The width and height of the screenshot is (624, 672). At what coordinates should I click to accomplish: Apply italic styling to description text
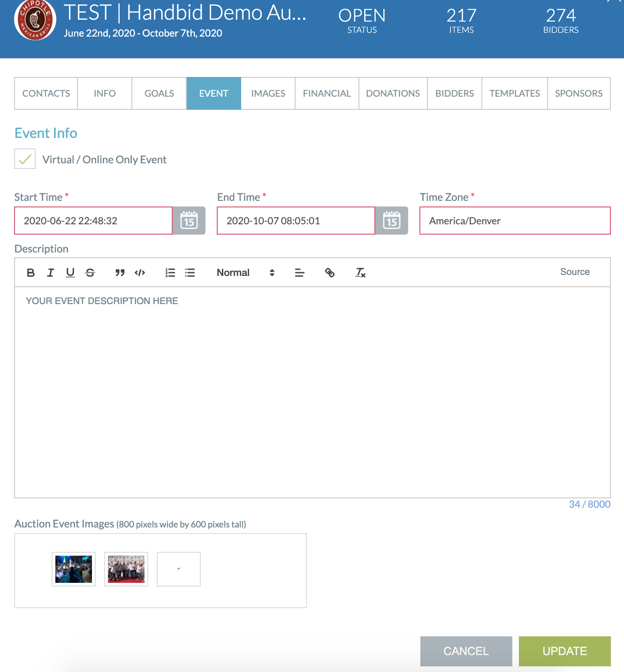51,272
